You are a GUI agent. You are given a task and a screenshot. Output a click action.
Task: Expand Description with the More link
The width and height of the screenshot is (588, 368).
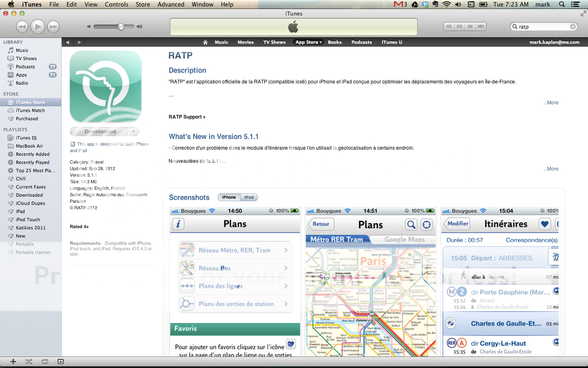click(x=551, y=103)
